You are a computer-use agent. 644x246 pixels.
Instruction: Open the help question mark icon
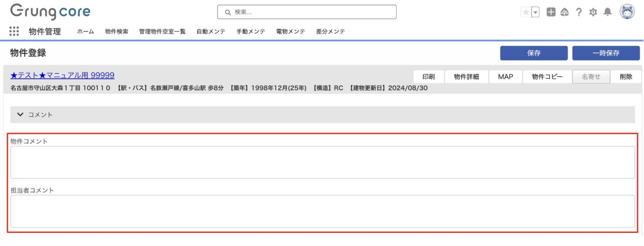click(579, 12)
